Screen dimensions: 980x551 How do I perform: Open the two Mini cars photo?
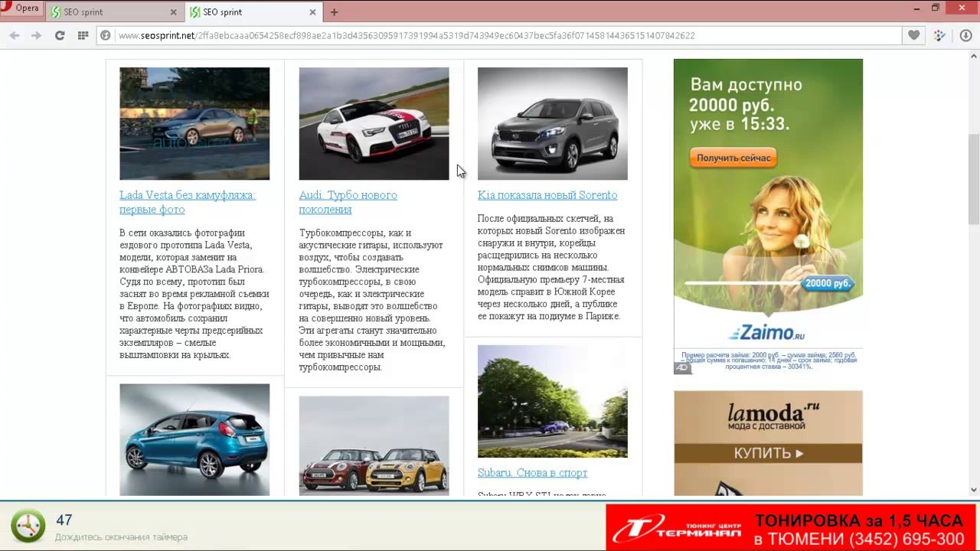[x=374, y=445]
